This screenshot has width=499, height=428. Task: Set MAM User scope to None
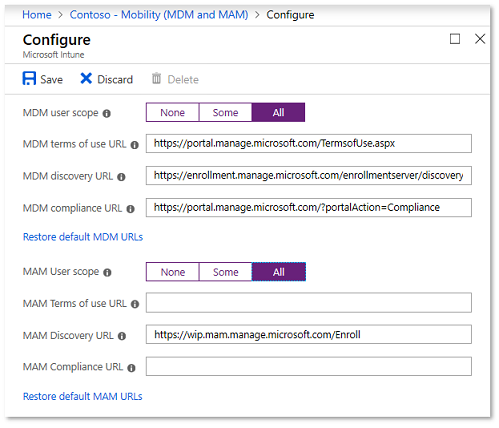pos(172,272)
